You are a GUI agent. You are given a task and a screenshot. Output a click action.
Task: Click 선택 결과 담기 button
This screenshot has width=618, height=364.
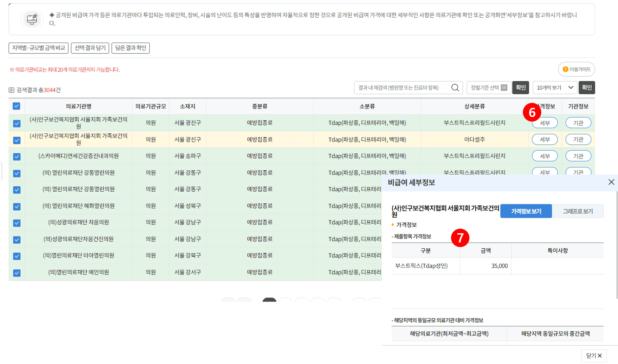coord(90,48)
